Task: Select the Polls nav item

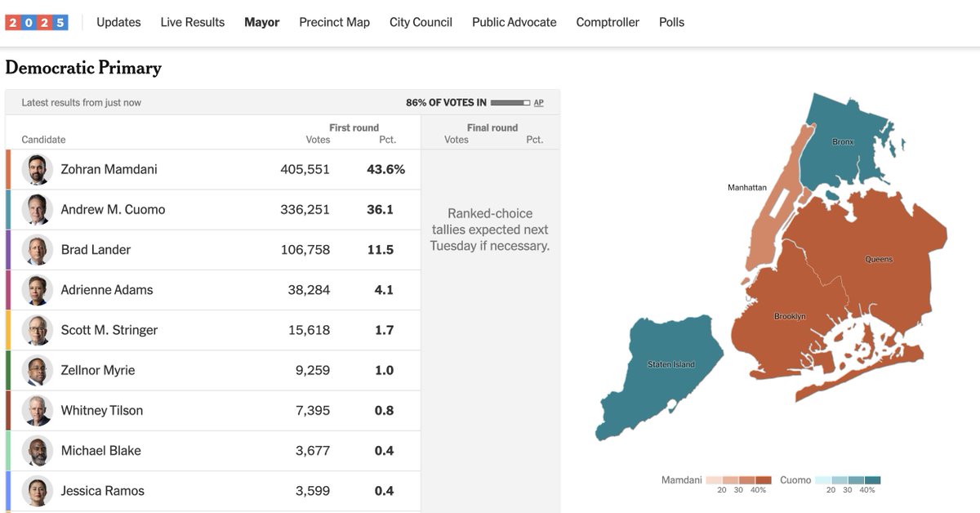Action: [671, 22]
